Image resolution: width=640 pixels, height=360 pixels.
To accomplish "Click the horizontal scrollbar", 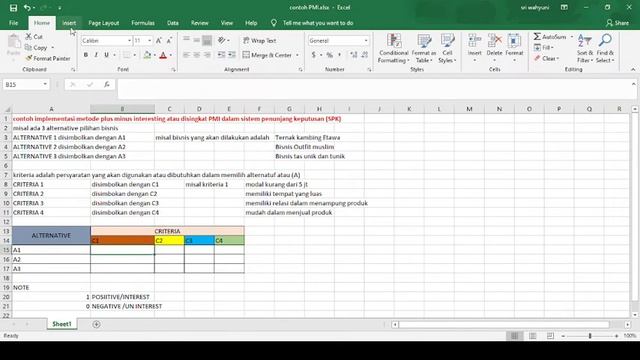I will coord(504,324).
